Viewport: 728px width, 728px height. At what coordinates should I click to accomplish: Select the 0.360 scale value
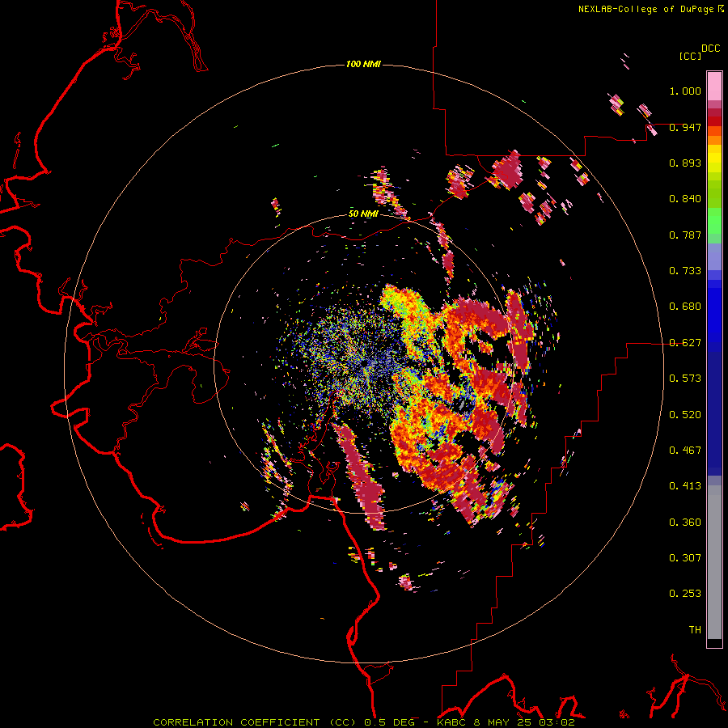click(x=685, y=523)
